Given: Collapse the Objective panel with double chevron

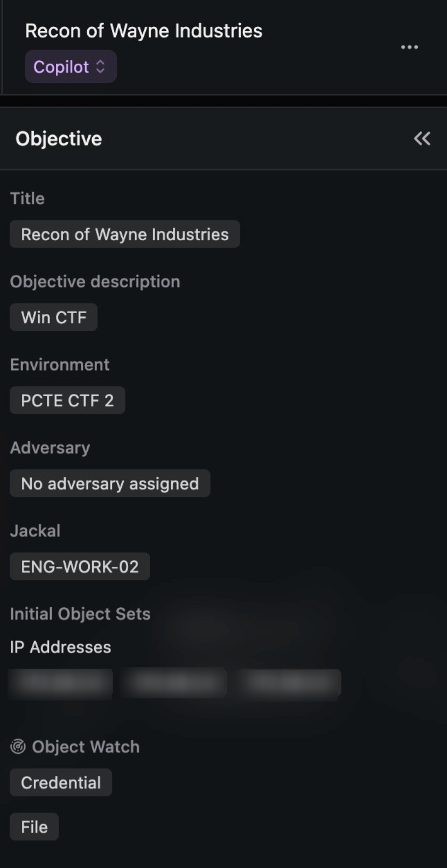Looking at the screenshot, I should pos(422,138).
